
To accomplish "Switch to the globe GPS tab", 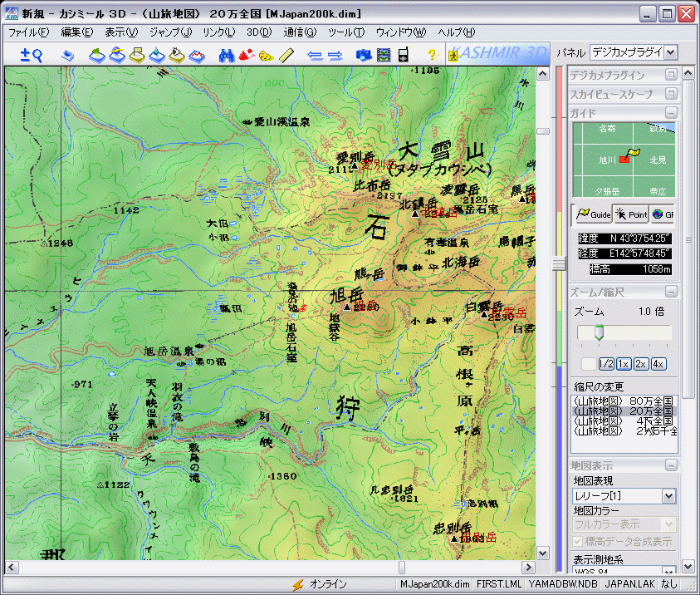I will [x=663, y=214].
